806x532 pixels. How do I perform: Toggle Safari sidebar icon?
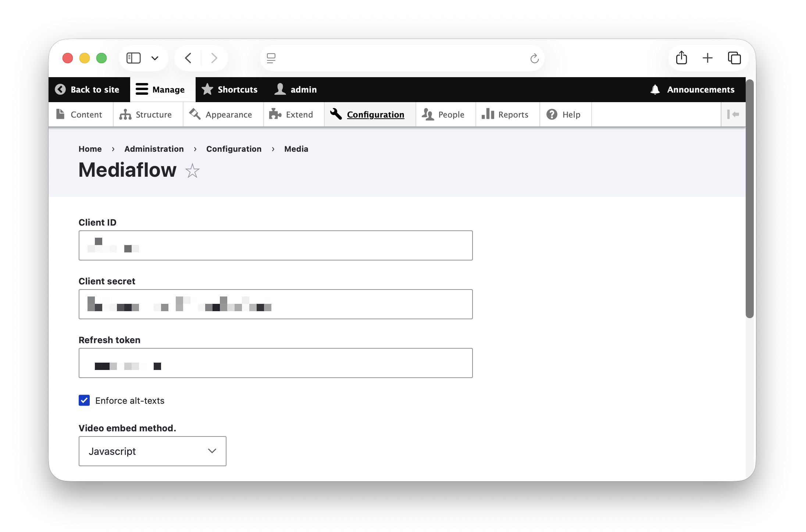(x=133, y=58)
